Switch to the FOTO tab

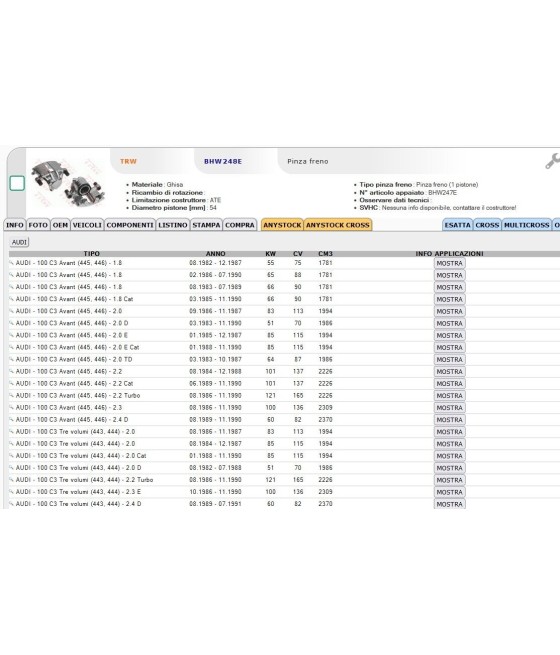[38, 225]
